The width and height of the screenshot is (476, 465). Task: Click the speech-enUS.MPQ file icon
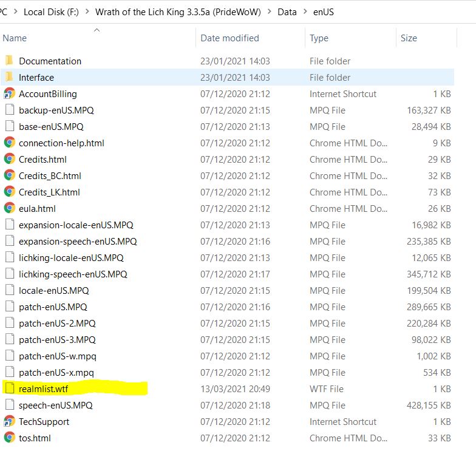pyautogui.click(x=10, y=404)
